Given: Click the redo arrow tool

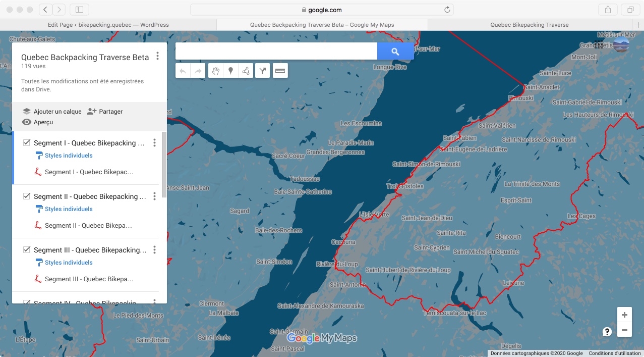Looking at the screenshot, I should 198,71.
